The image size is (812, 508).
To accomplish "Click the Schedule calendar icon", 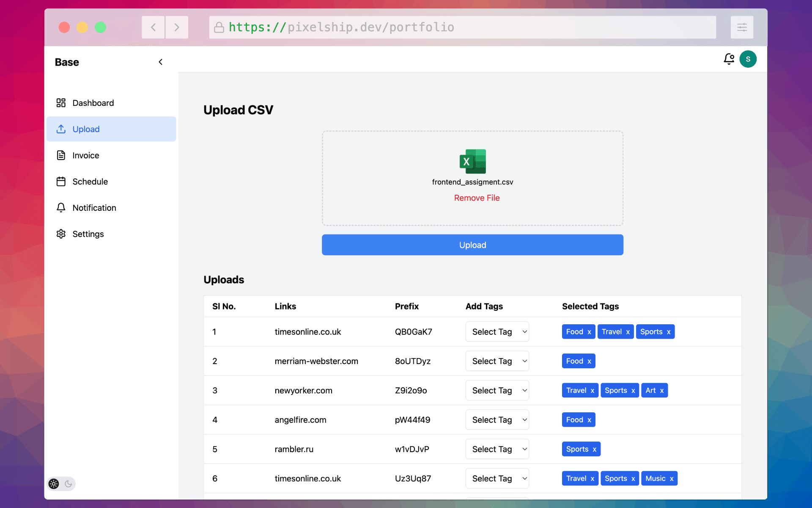I will point(61,181).
